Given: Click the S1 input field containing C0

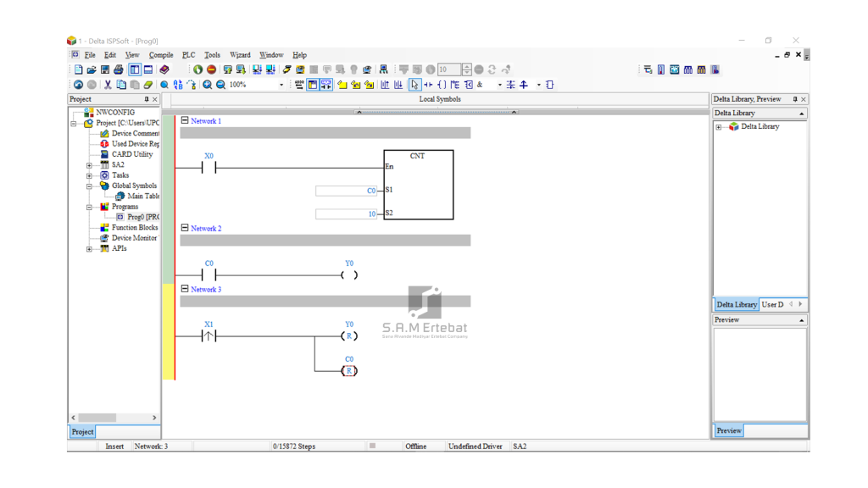Looking at the screenshot, I should coord(346,191).
